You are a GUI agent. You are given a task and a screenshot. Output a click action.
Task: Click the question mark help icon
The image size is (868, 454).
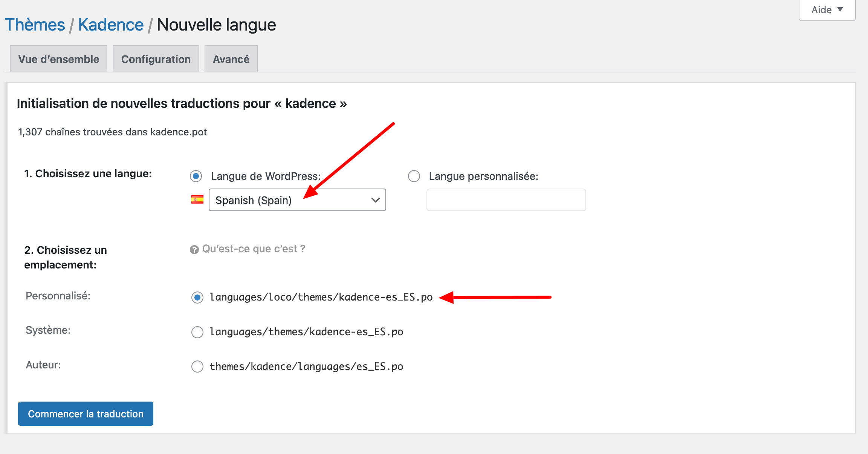194,250
